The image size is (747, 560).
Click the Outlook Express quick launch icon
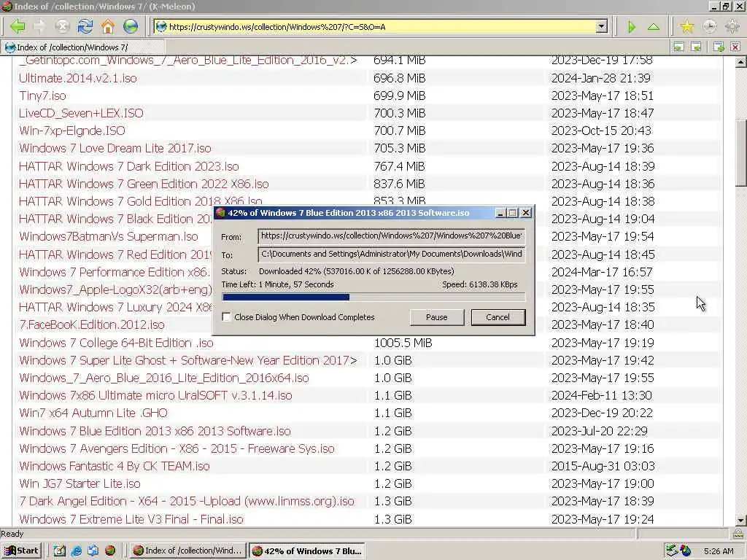pos(93,551)
